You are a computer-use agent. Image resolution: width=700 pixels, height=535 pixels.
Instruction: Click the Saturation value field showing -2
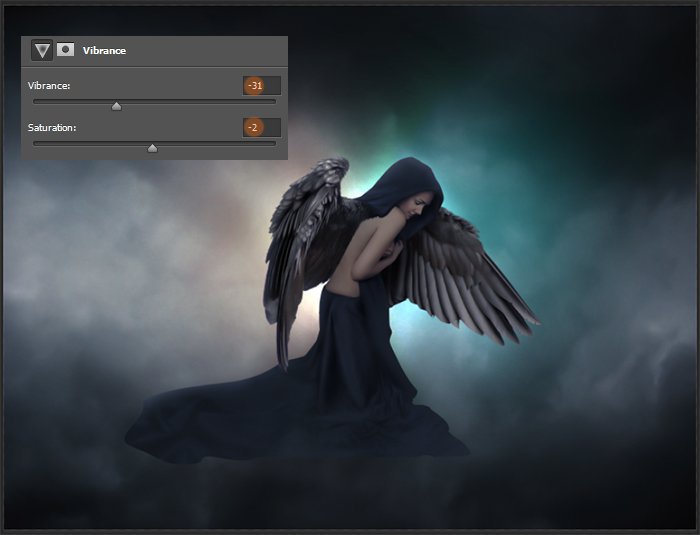(x=261, y=128)
